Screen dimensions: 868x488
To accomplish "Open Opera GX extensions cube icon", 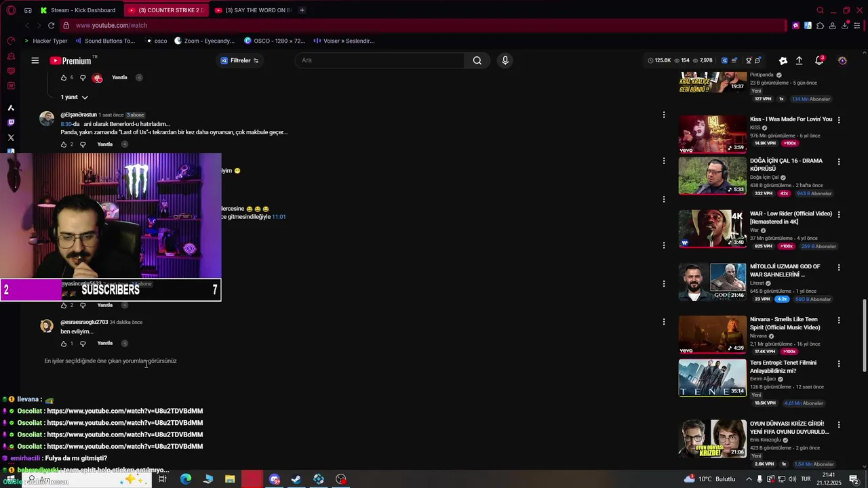I will tap(821, 26).
